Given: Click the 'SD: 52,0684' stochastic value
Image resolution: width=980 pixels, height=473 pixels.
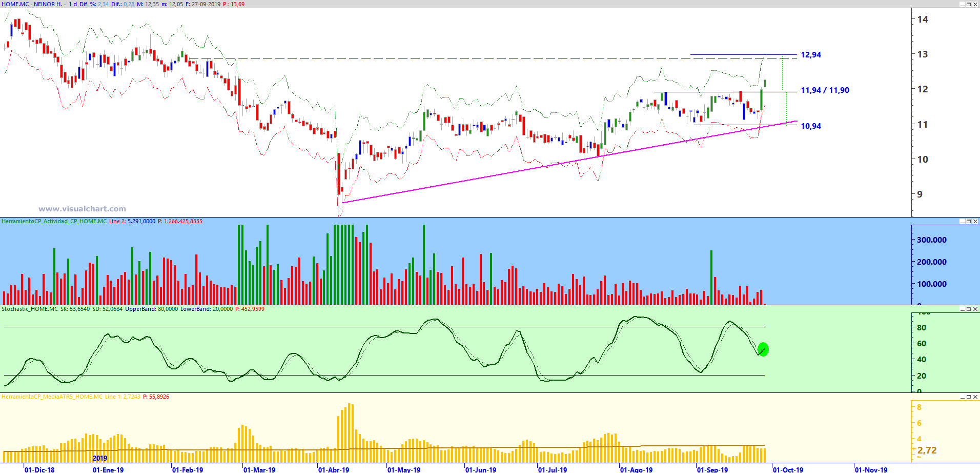Looking at the screenshot, I should 107,309.
